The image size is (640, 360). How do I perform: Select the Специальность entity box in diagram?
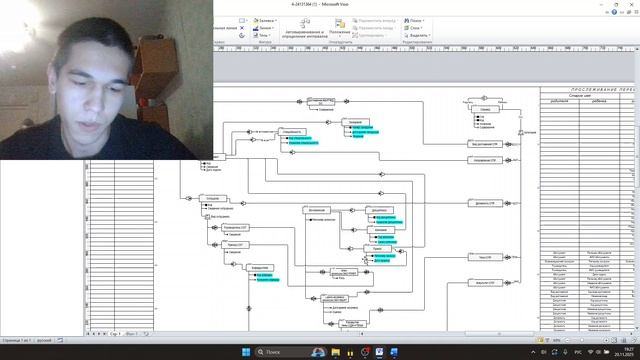tap(292, 132)
